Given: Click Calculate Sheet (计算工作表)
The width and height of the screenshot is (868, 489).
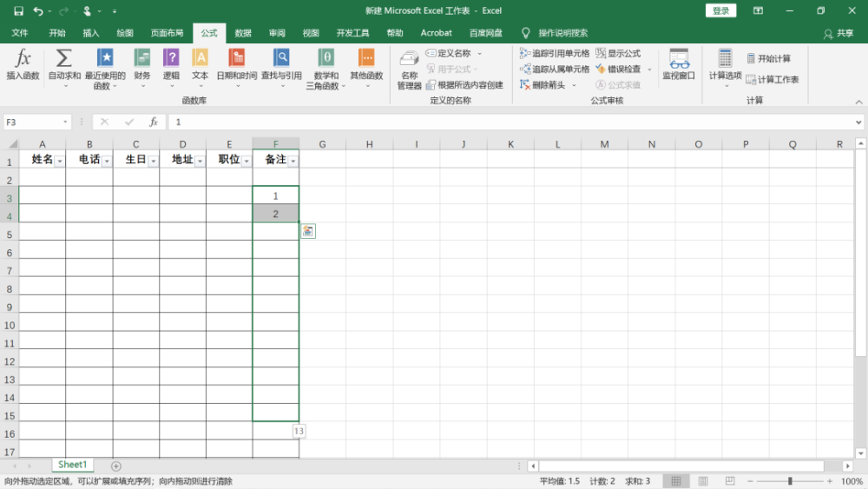Looking at the screenshot, I should click(x=773, y=79).
